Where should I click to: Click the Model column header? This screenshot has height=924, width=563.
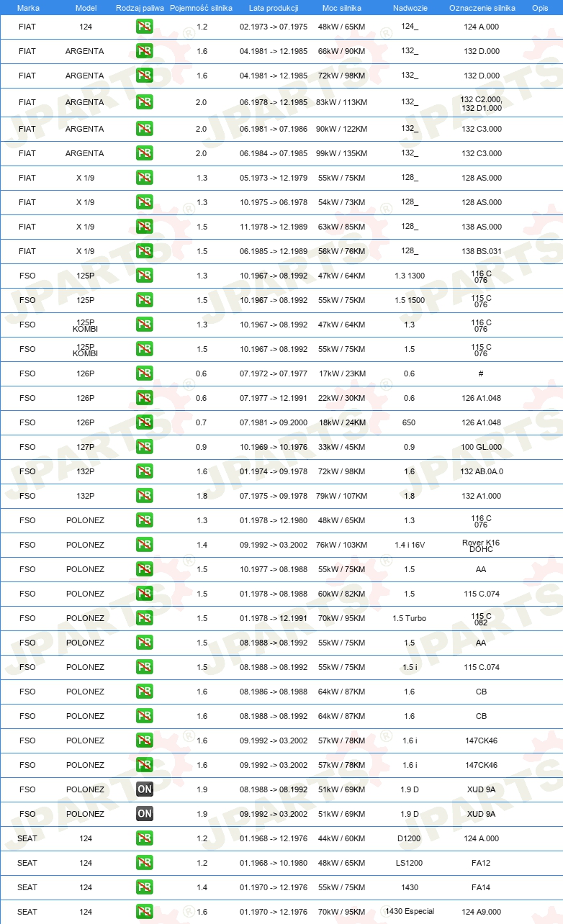point(86,7)
